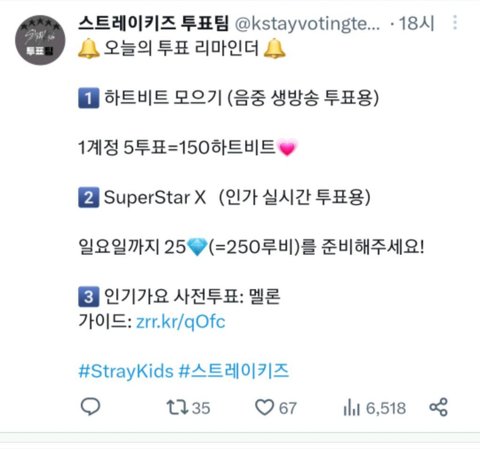The width and height of the screenshot is (480, 449).
Task: Open the #스트레이키즈 hashtag
Action: (234, 371)
